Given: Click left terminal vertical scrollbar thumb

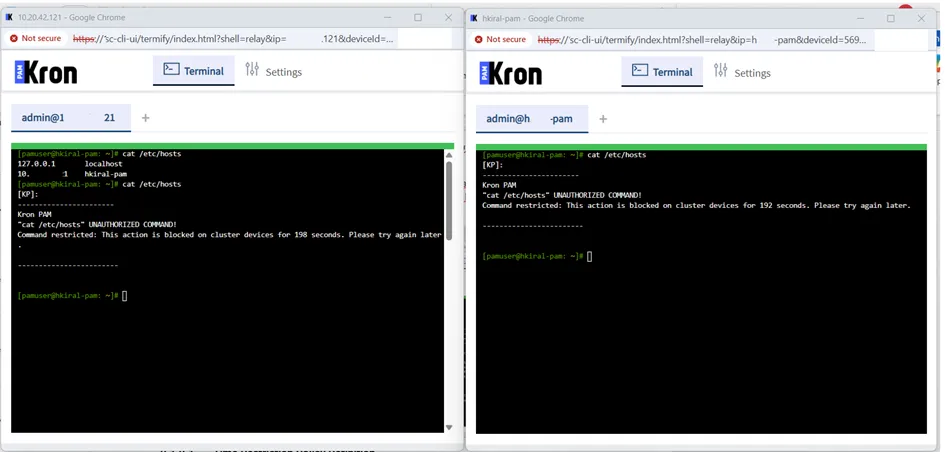Looking at the screenshot, I should [x=448, y=200].
